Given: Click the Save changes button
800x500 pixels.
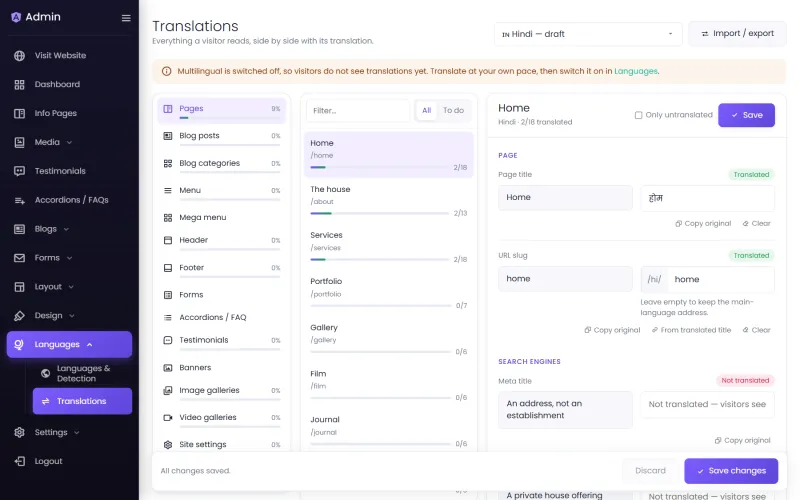Looking at the screenshot, I should click(x=731, y=471).
